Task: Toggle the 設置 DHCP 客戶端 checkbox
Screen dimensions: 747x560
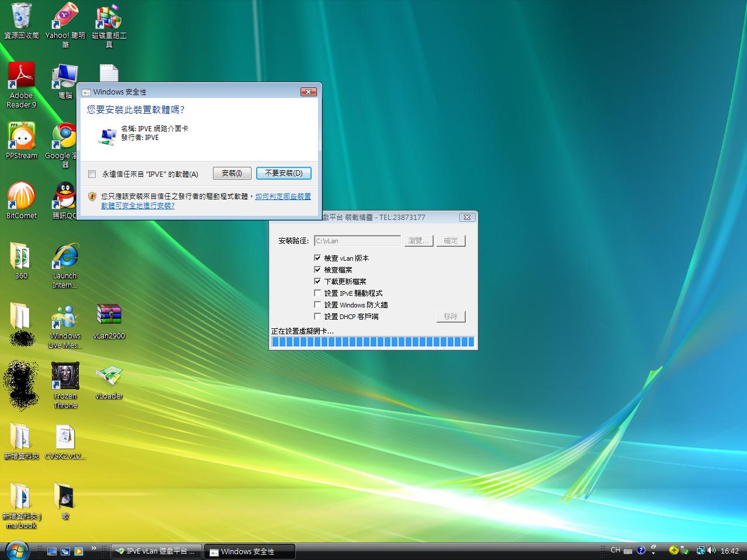Action: [x=317, y=316]
